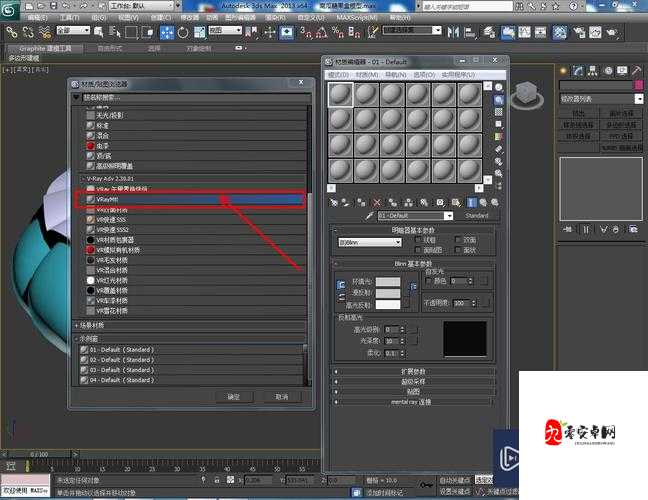Click the 环境光 ambient color swatch
648x500 pixels.
point(388,281)
